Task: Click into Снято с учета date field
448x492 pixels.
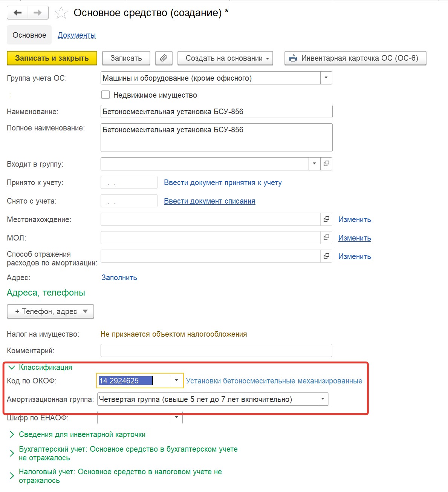Action: [129, 201]
